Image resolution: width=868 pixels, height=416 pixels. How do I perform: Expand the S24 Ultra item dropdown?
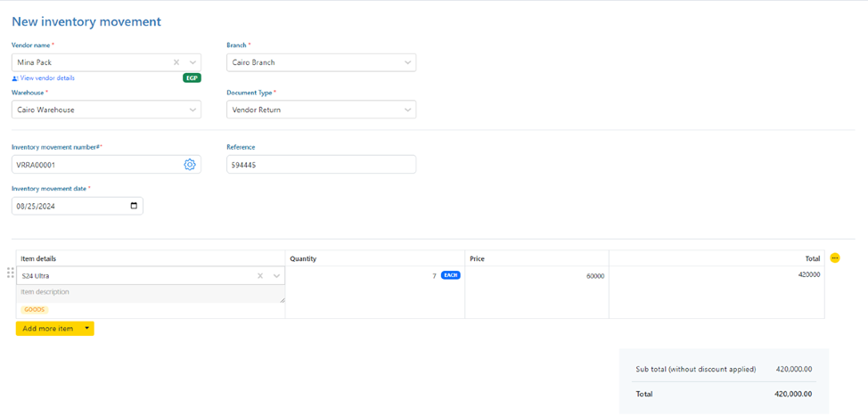tap(276, 276)
